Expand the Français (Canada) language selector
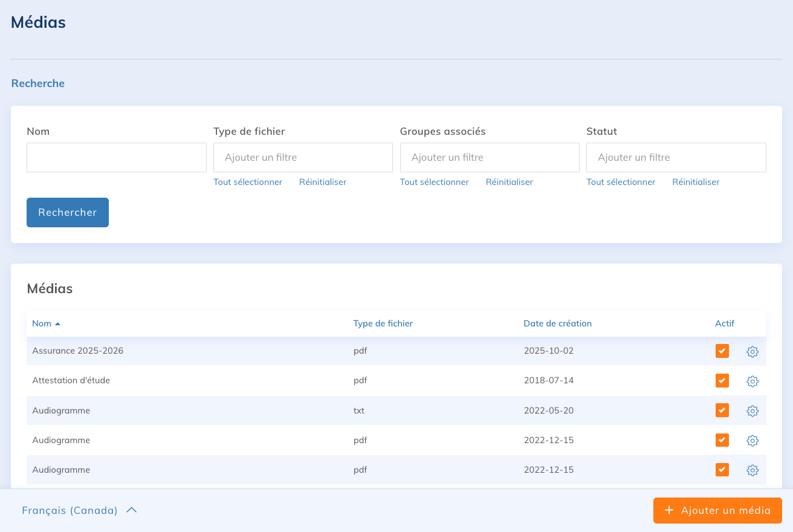Viewport: 793px width, 532px height. pos(79,510)
